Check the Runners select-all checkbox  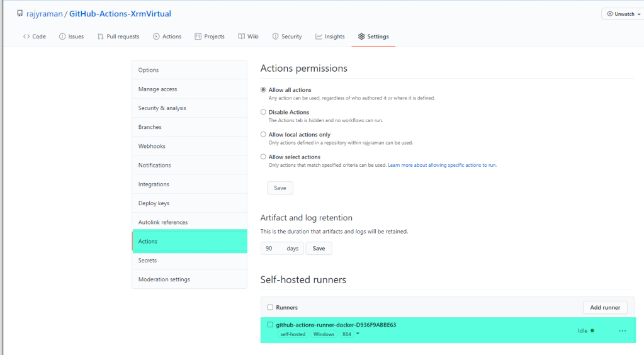270,308
